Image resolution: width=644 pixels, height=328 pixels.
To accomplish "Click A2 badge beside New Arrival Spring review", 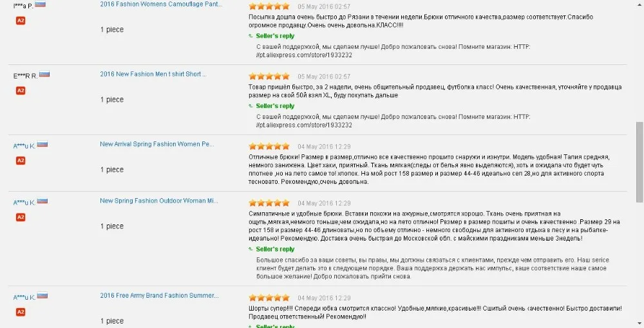I will coord(21,161).
